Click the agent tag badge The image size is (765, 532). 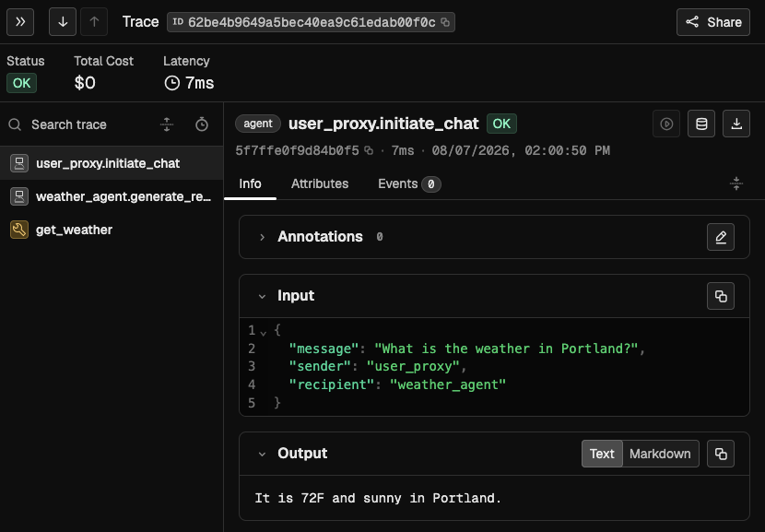258,124
